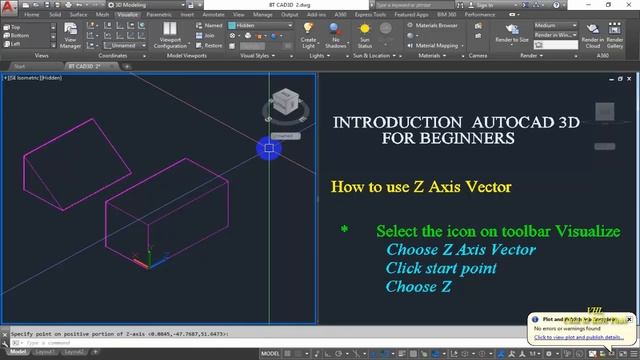The image size is (640, 360).
Task: Select the Bottom view
Action: pos(16,36)
